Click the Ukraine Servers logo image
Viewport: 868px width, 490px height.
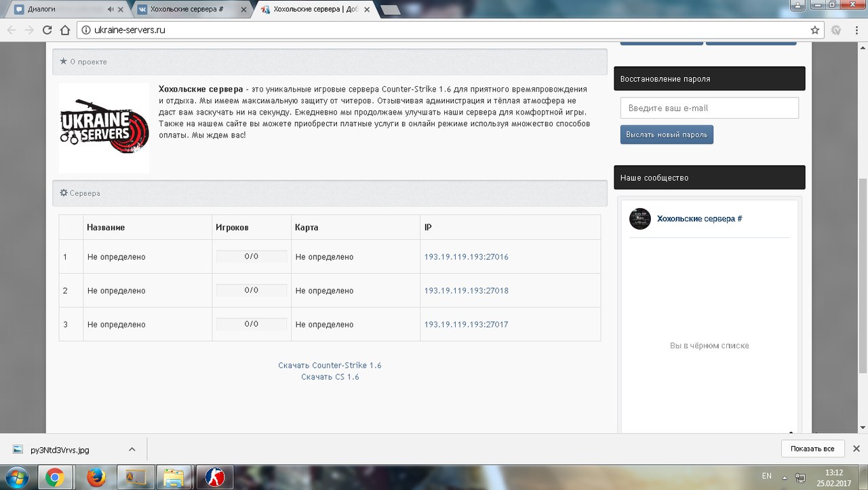[x=104, y=128]
